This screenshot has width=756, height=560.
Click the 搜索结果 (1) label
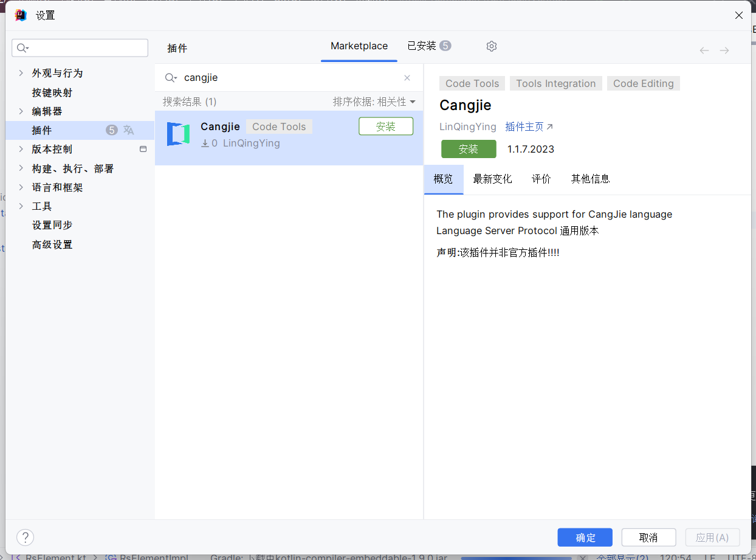point(190,102)
